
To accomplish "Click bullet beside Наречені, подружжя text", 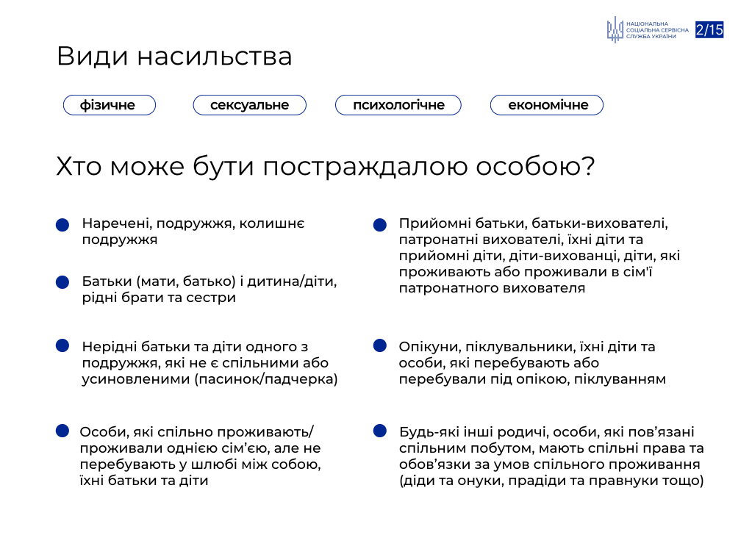I will coord(62,225).
